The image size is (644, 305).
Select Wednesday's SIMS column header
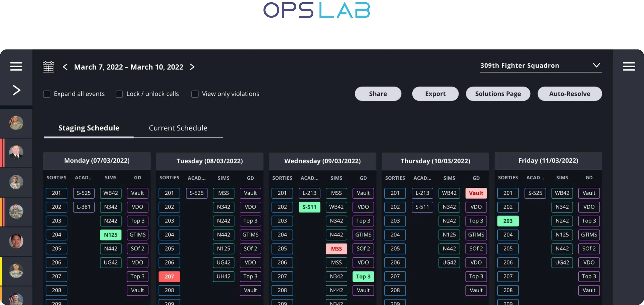(x=336, y=178)
